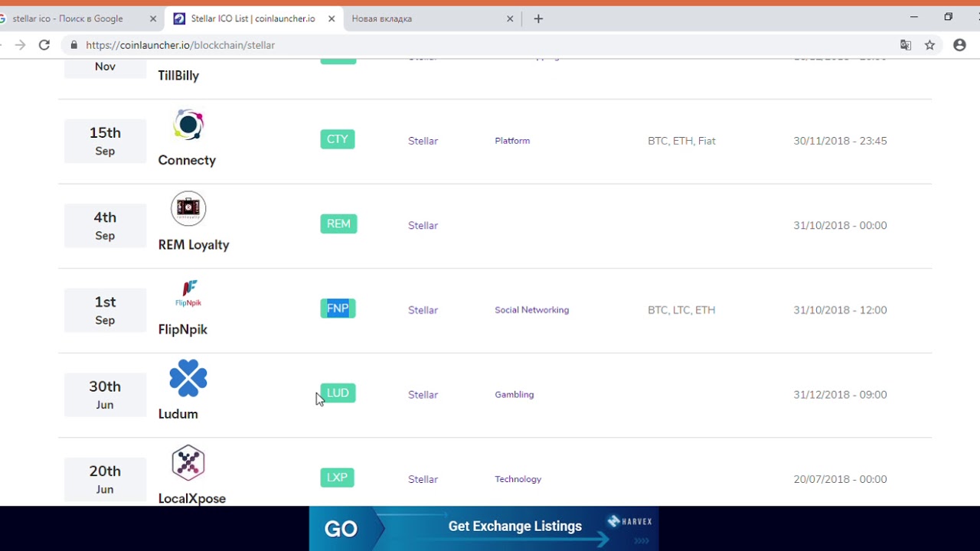Click Stellar link in Ludum row

(423, 395)
